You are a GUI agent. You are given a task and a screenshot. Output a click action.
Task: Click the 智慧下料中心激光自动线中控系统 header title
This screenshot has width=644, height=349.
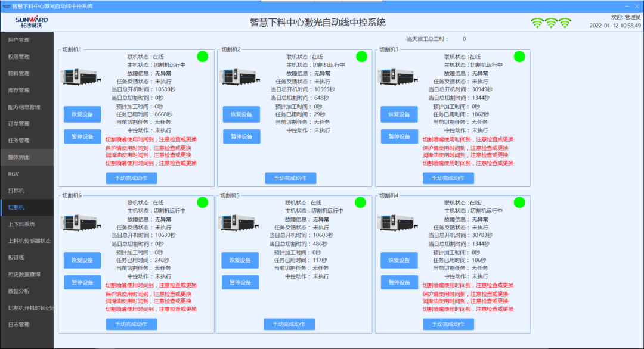click(x=317, y=23)
